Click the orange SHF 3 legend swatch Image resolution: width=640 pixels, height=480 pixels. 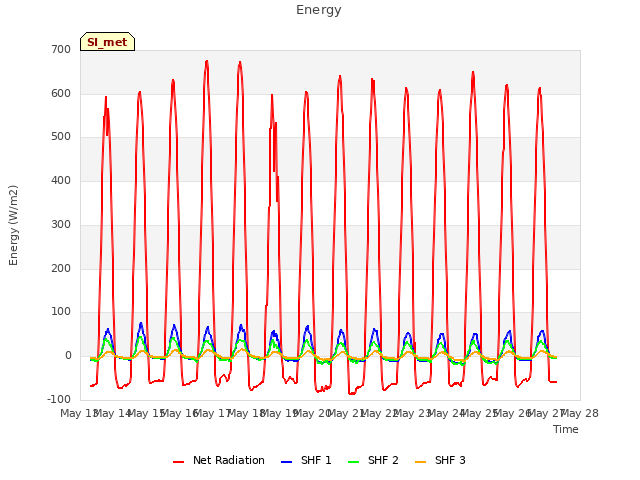coord(420,462)
